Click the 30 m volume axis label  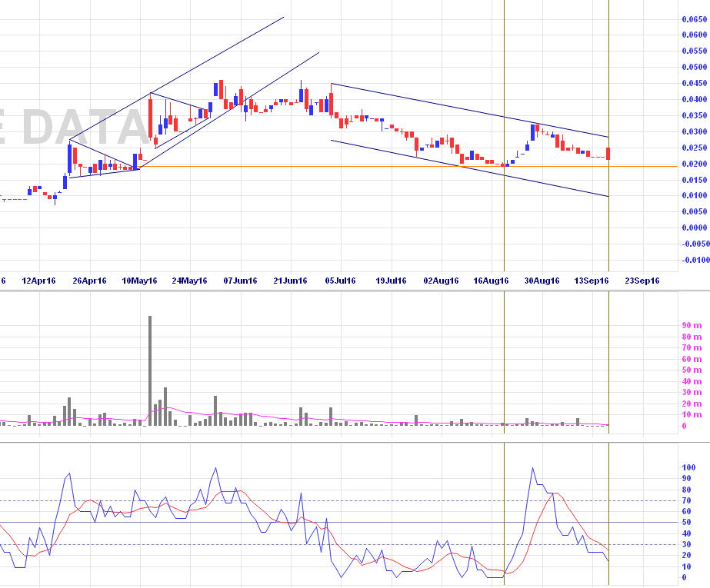click(x=692, y=393)
